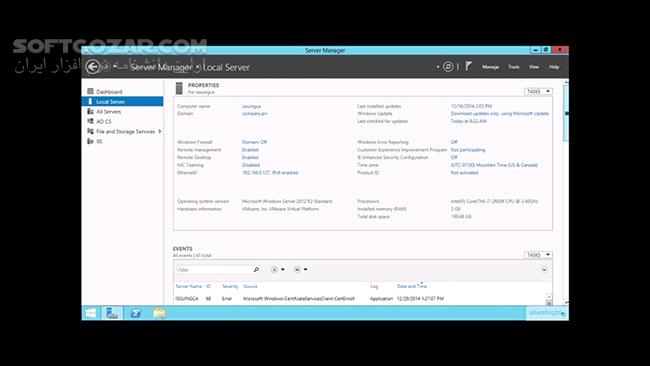Open File Explorer from the taskbar

pos(159,313)
